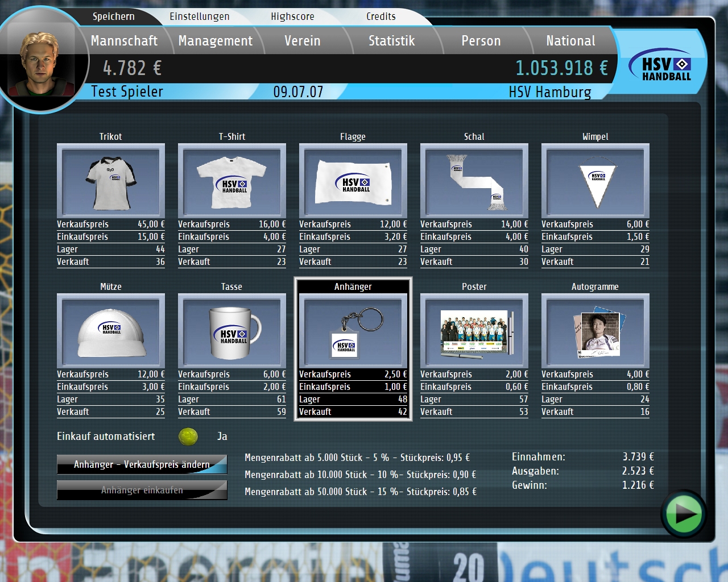The height and width of the screenshot is (582, 728).
Task: Click the Anhänger einkaufen button
Action: (142, 490)
